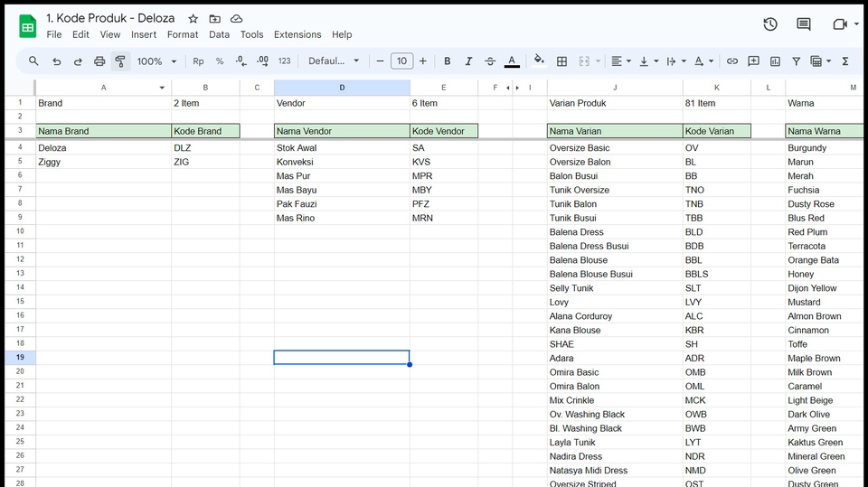Viewport: 868px width, 487px height.
Task: Open text wrapping dropdown
Action: pyautogui.click(x=676, y=61)
